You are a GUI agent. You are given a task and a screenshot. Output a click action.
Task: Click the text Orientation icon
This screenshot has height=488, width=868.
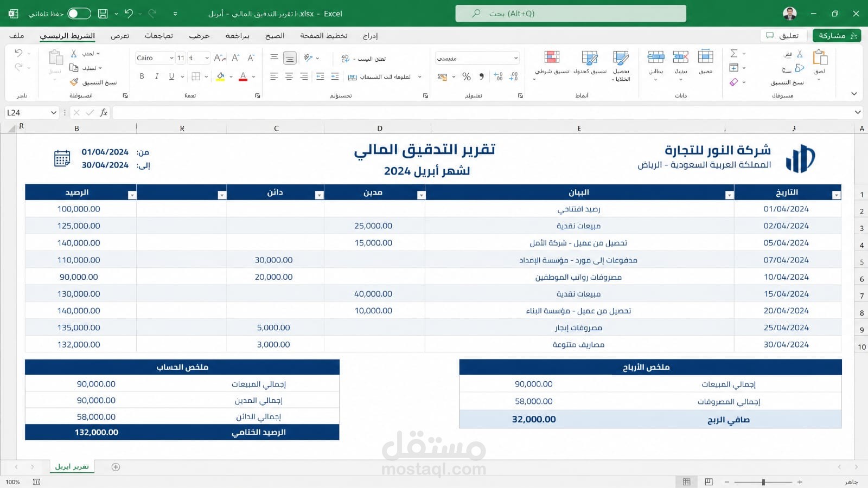pyautogui.click(x=308, y=58)
